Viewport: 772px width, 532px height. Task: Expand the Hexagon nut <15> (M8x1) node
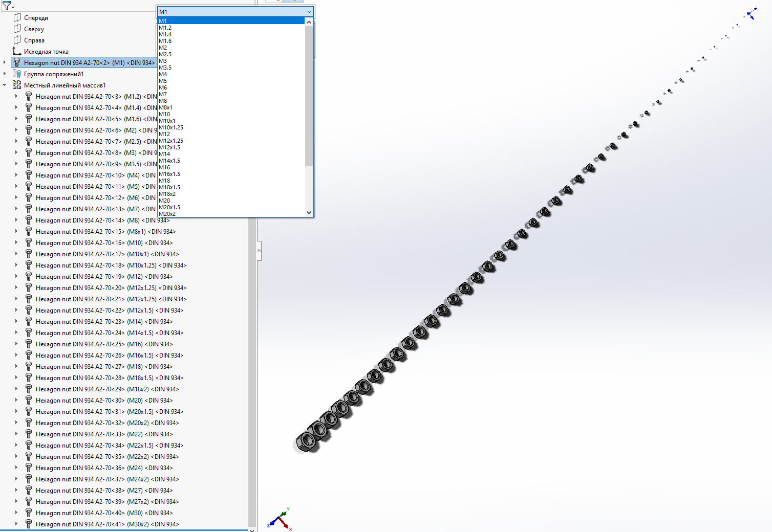point(16,231)
